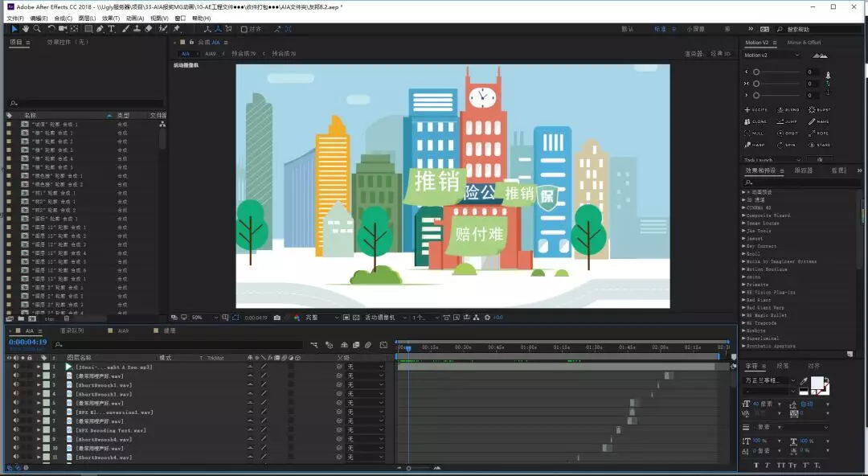Select the Hand tool in toolbar
Image resolution: width=868 pixels, height=476 pixels.
pyautogui.click(x=26, y=29)
